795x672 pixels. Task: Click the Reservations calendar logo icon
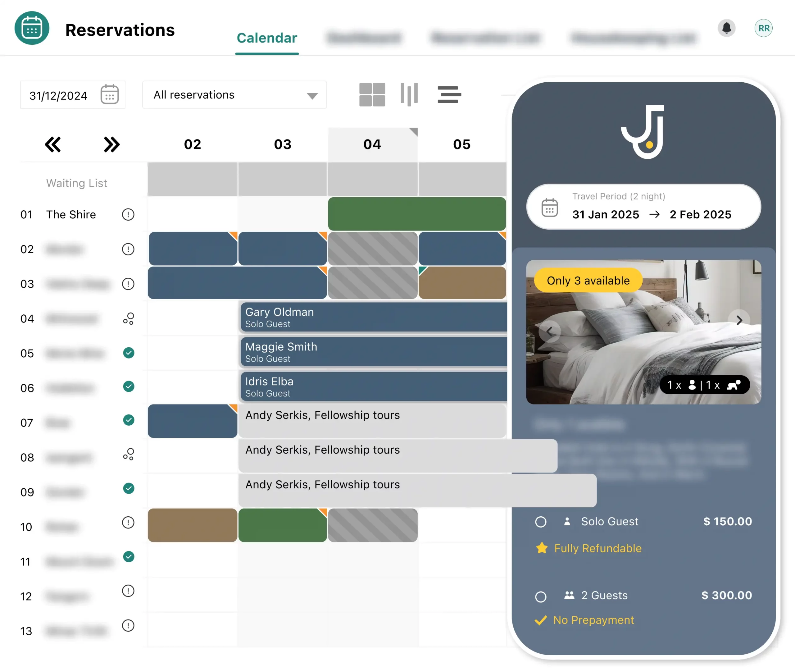(32, 28)
